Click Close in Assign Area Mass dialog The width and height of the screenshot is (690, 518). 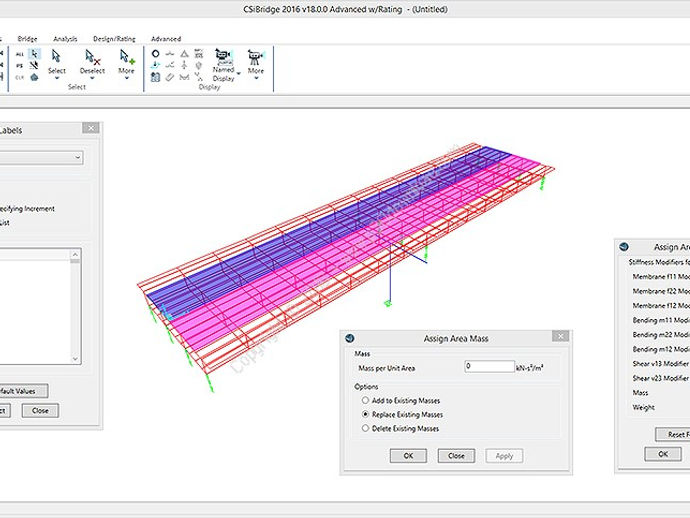click(456, 456)
